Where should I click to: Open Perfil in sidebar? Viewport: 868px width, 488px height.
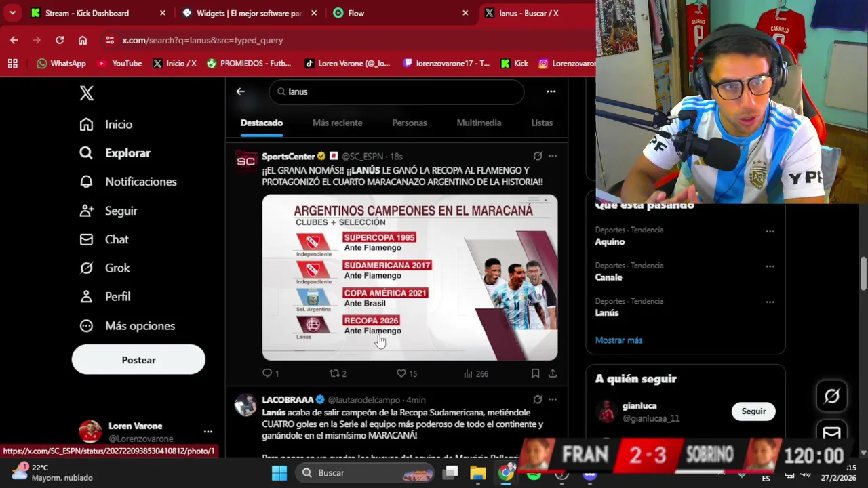pos(105,297)
